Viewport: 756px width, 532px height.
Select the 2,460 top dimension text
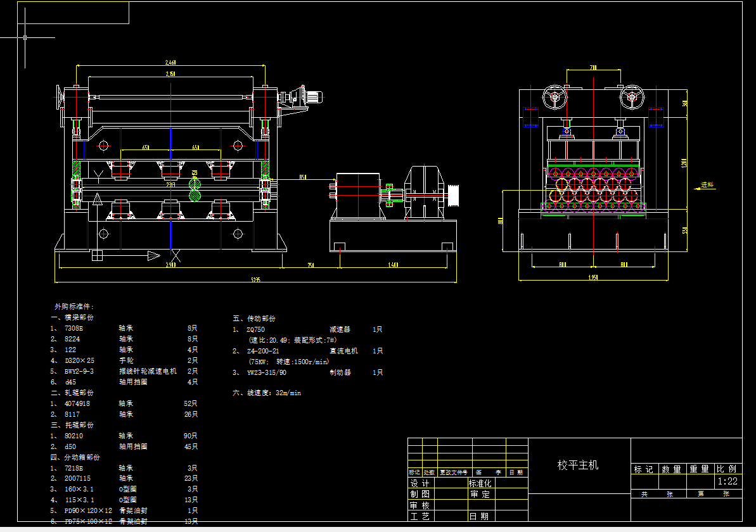pyautogui.click(x=170, y=63)
